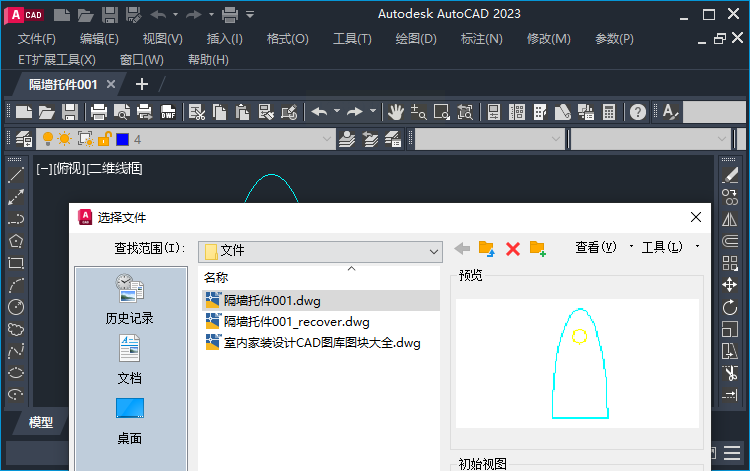Toggle layer on/off light bulb
750x471 pixels.
47,139
